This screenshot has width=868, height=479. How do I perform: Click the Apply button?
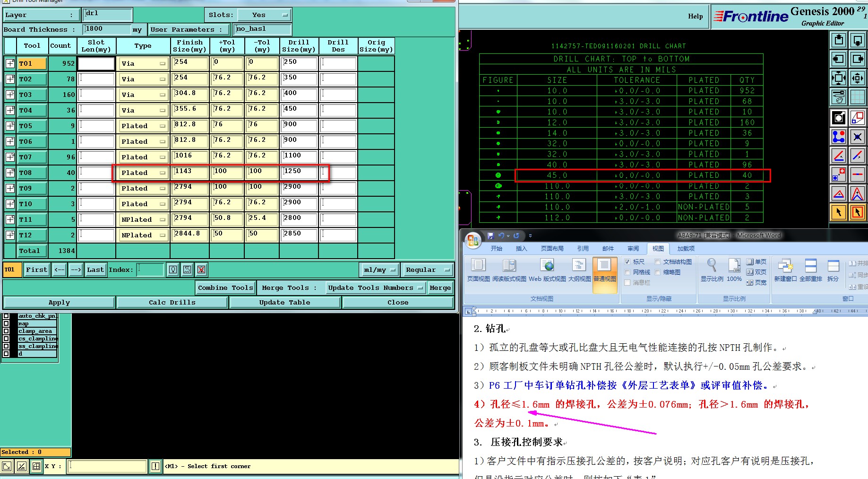(59, 302)
